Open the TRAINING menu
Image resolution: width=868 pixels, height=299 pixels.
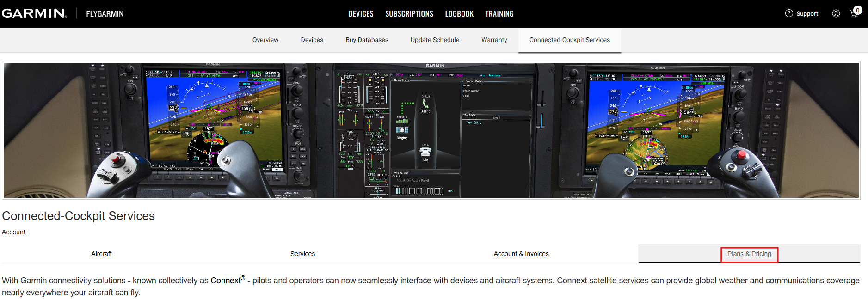499,14
